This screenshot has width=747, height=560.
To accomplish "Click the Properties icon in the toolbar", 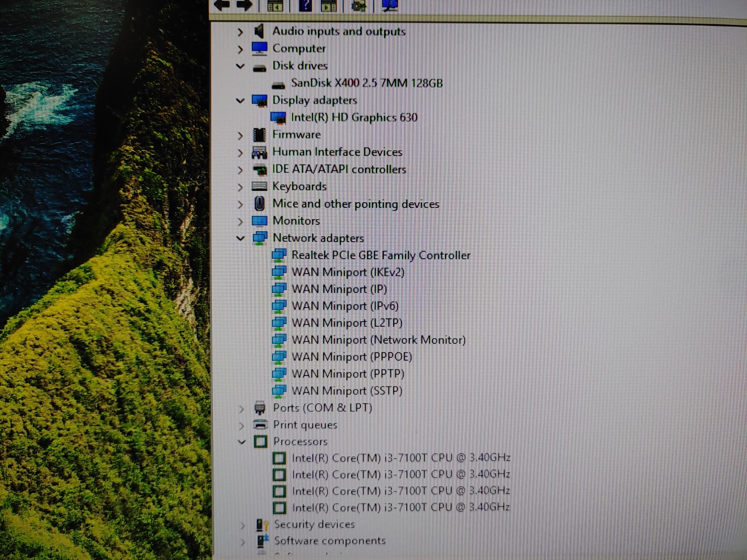I will point(329,5).
